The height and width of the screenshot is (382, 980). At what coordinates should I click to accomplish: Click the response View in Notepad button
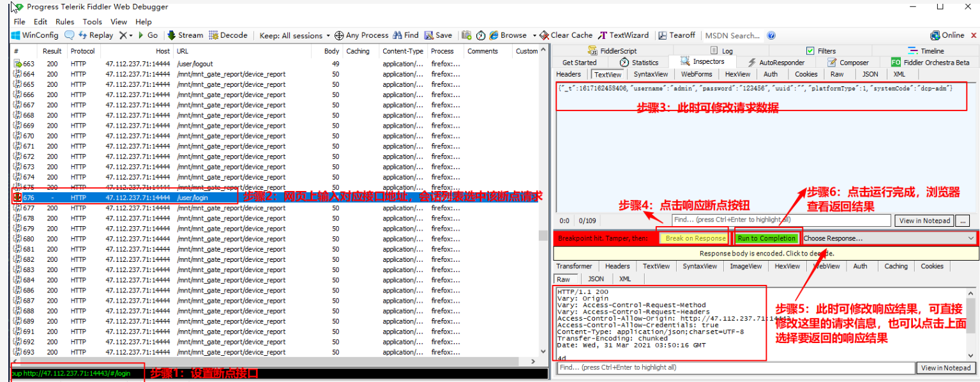tap(946, 368)
